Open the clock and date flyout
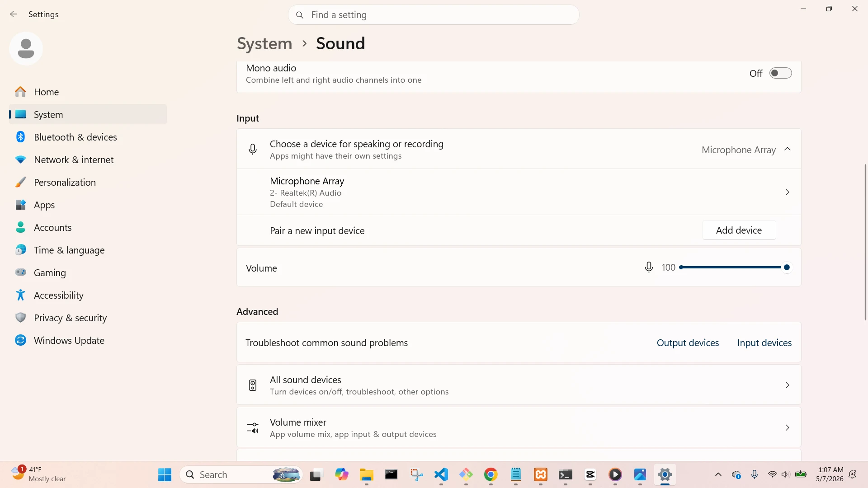Viewport: 868px width, 488px height. pyautogui.click(x=830, y=474)
